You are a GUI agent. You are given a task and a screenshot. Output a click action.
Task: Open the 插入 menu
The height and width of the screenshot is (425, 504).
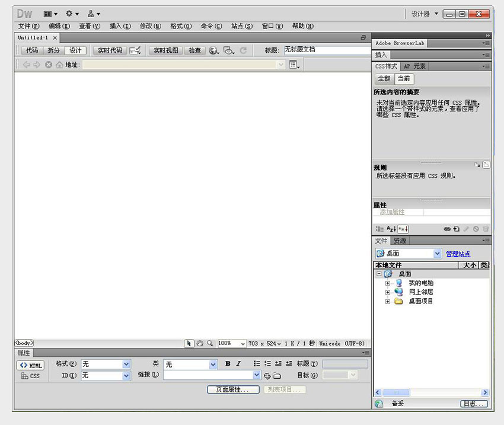(x=120, y=26)
